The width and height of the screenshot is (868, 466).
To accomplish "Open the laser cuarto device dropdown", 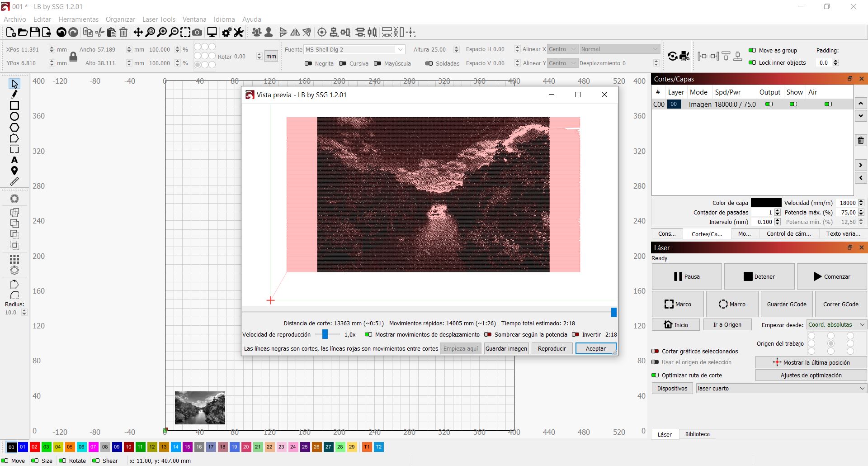I will 781,388.
